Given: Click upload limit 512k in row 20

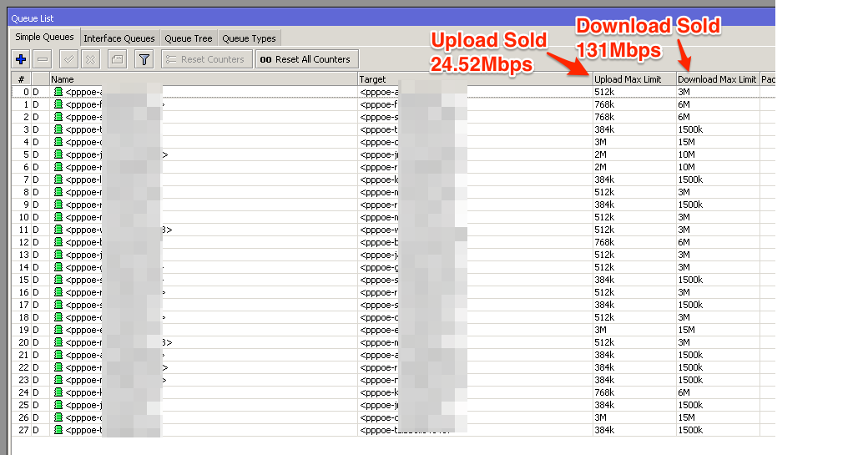Looking at the screenshot, I should (x=604, y=342).
